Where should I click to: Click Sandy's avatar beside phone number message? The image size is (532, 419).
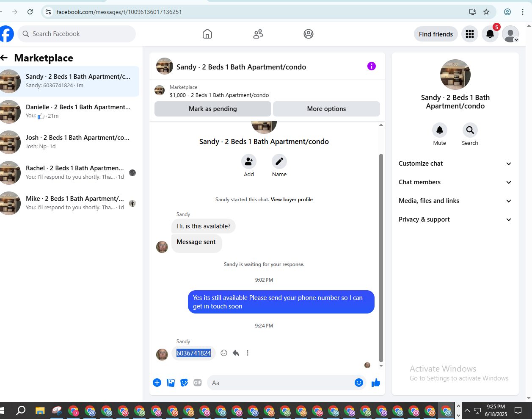click(x=162, y=355)
